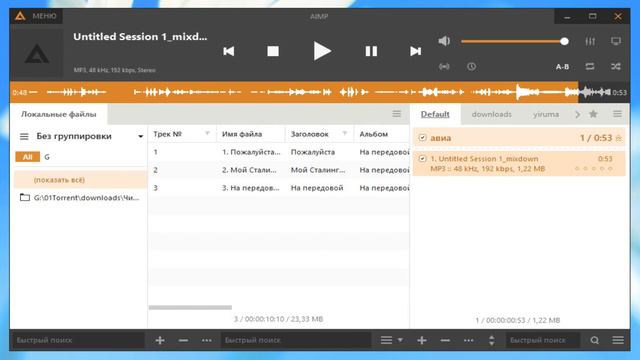640x360 pixels.
Task: Toggle repeat playback mode
Action: [x=590, y=67]
